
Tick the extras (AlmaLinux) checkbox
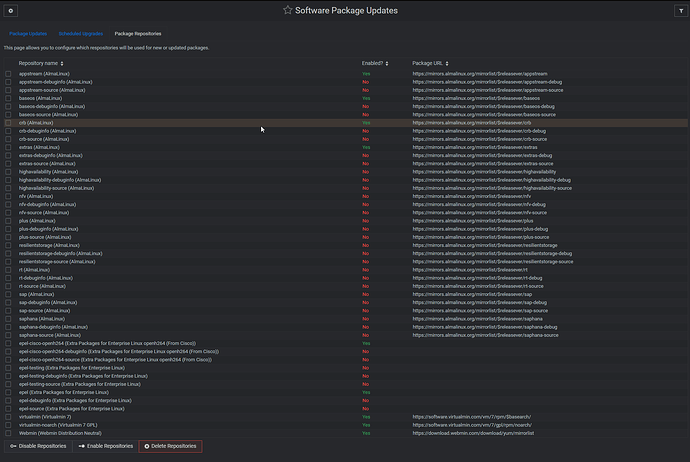coord(8,147)
